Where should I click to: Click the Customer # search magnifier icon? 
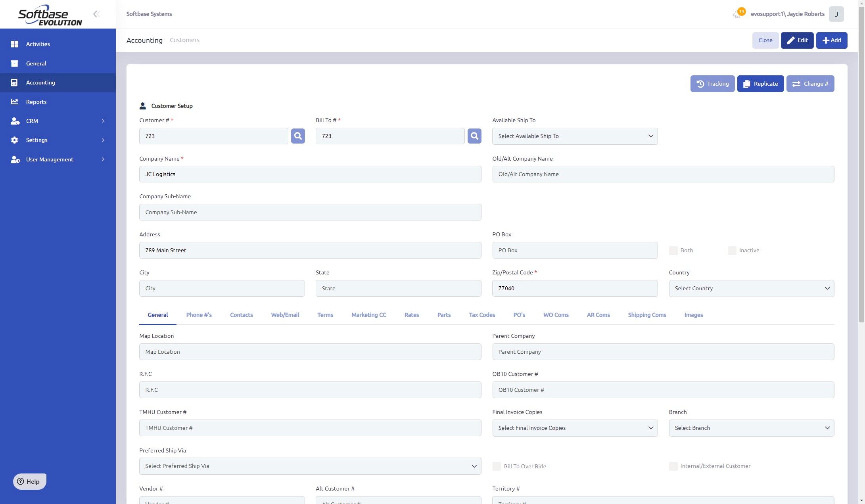point(298,136)
